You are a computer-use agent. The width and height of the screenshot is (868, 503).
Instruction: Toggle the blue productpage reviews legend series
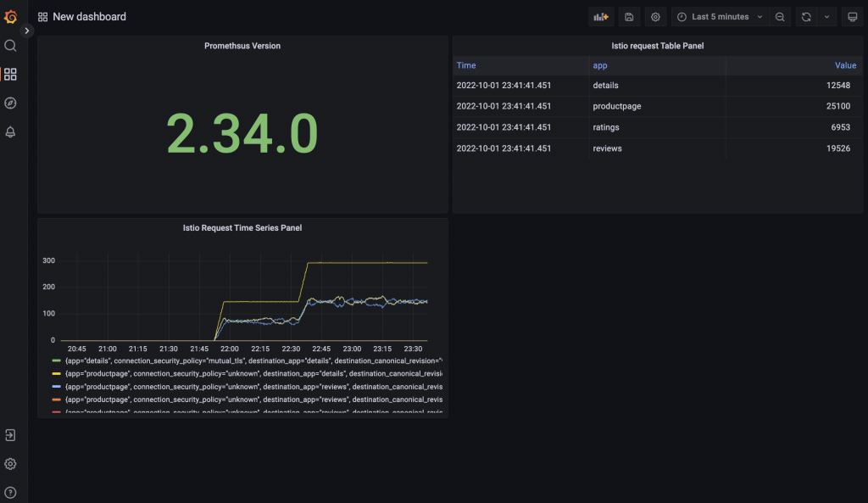click(253, 387)
